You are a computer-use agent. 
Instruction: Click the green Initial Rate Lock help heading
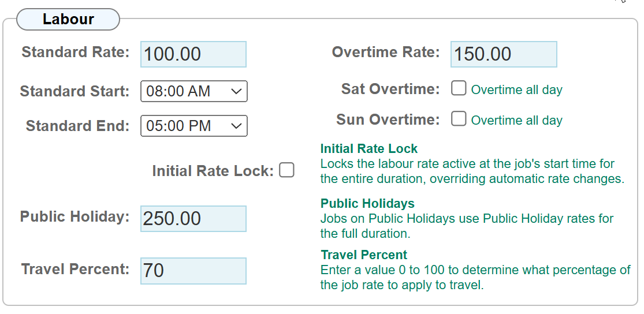click(x=368, y=149)
